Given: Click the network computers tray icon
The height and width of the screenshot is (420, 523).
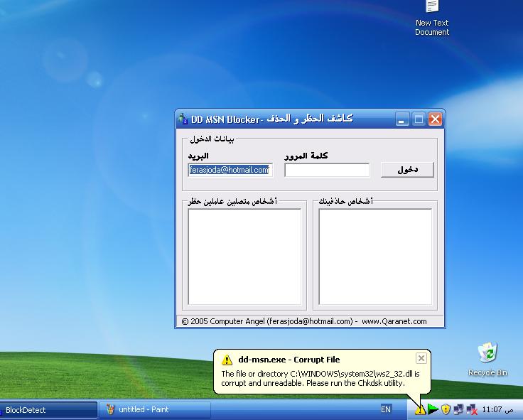Looking at the screenshot, I should tap(458, 409).
